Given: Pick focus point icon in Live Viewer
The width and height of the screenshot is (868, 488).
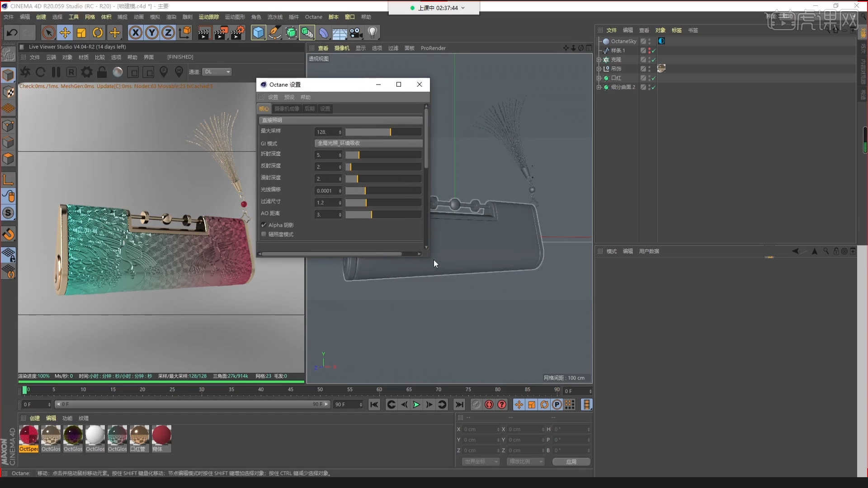Looking at the screenshot, I should (164, 72).
